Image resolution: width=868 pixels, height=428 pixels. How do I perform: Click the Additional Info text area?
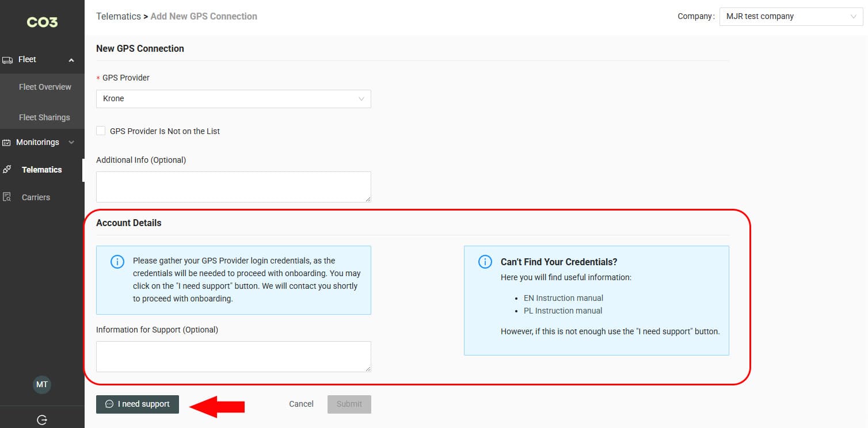[233, 186]
